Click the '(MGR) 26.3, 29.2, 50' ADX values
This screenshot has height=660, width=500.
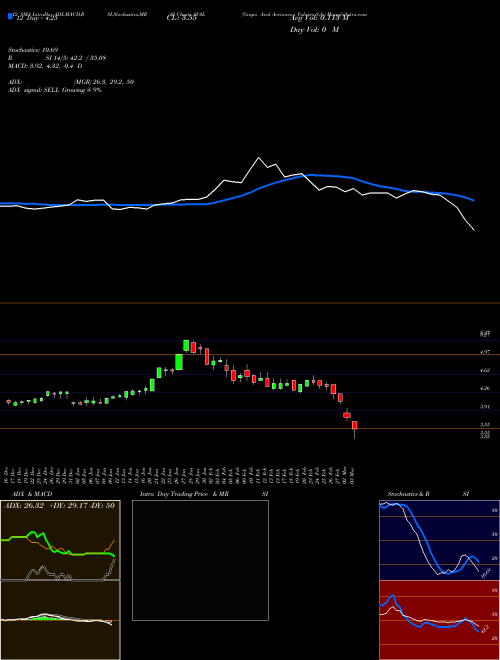tap(104, 82)
